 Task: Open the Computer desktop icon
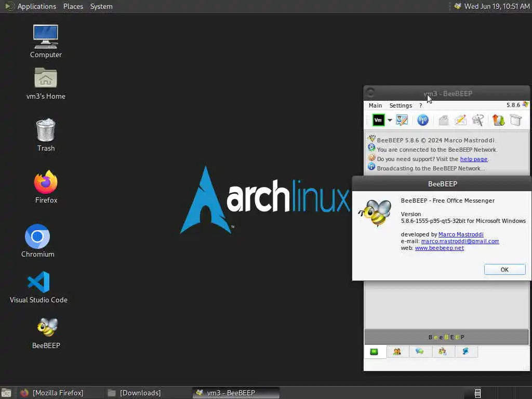click(x=46, y=42)
